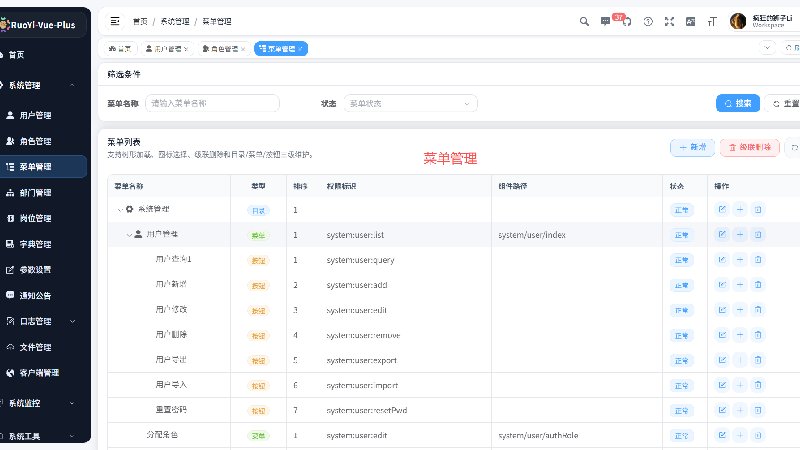Collapse 系统管理 row in menu table
The height and width of the screenshot is (450, 800).
pos(120,209)
